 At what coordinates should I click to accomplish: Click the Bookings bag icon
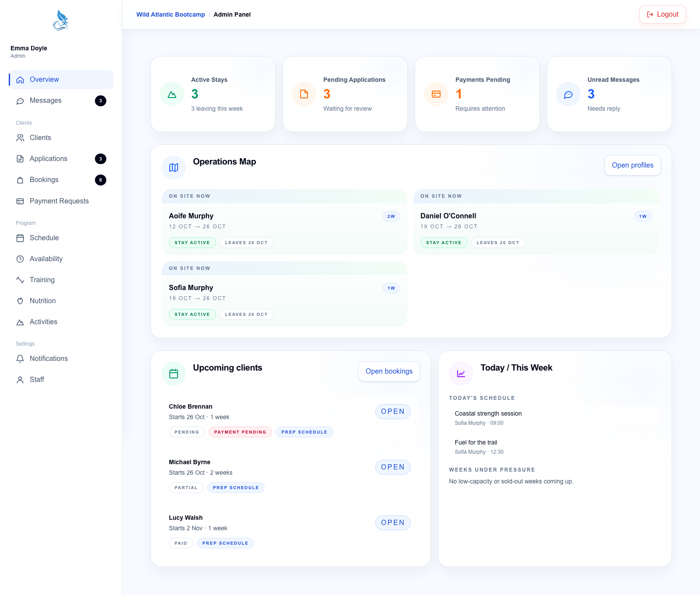click(20, 180)
